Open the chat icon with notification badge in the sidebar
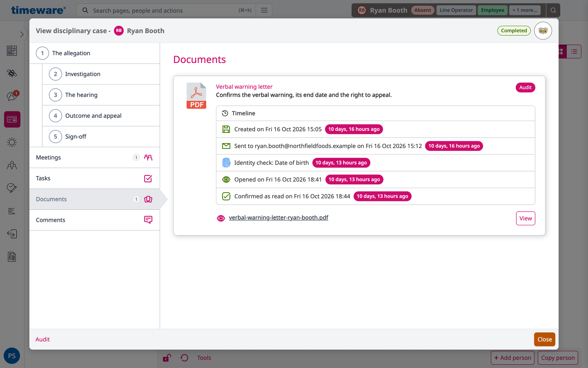 click(12, 96)
